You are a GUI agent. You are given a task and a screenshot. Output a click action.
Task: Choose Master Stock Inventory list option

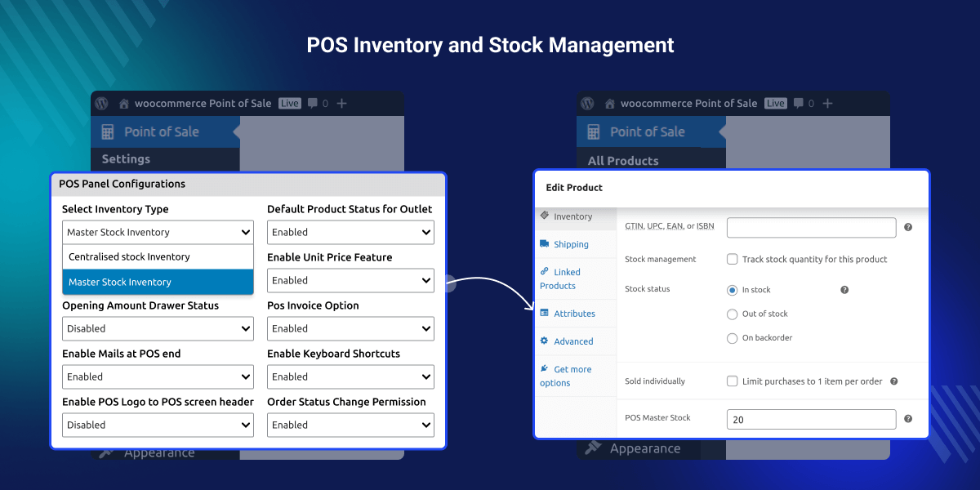tap(158, 282)
